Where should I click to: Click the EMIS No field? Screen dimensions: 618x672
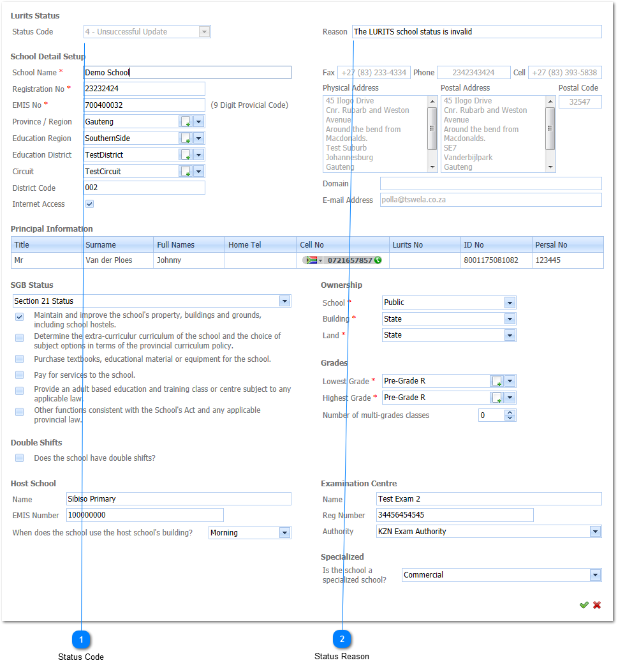(x=144, y=105)
